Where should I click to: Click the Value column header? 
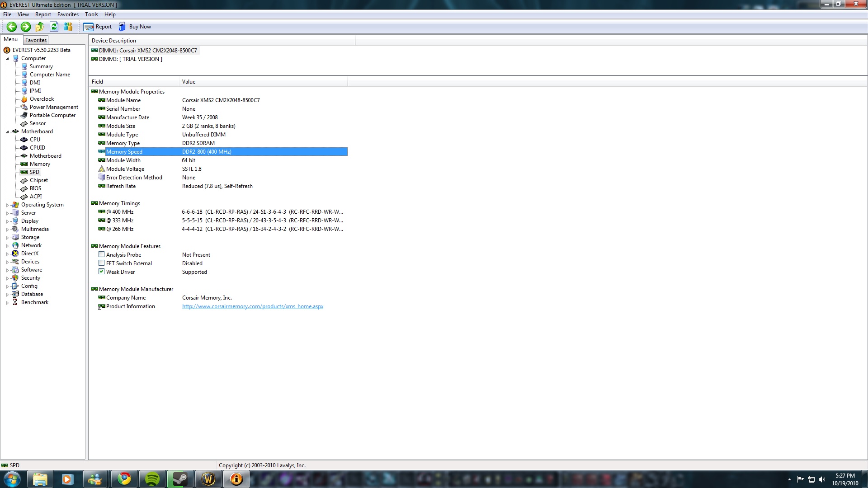[264, 82]
